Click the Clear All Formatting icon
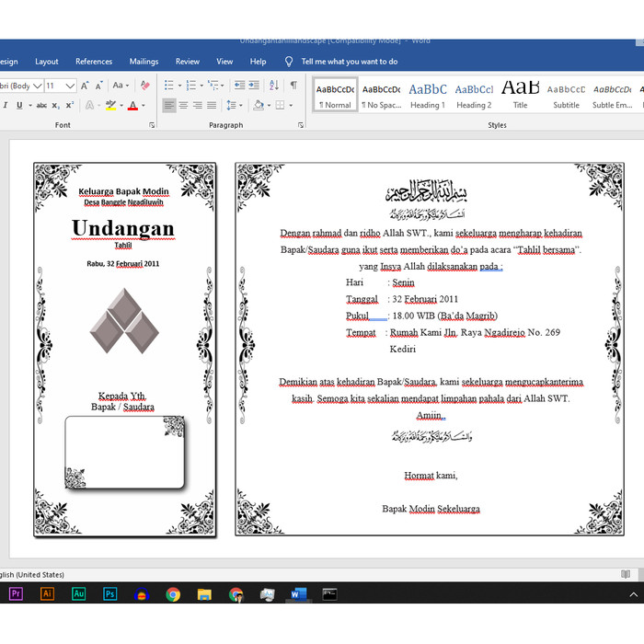644x644 pixels. coord(144,86)
